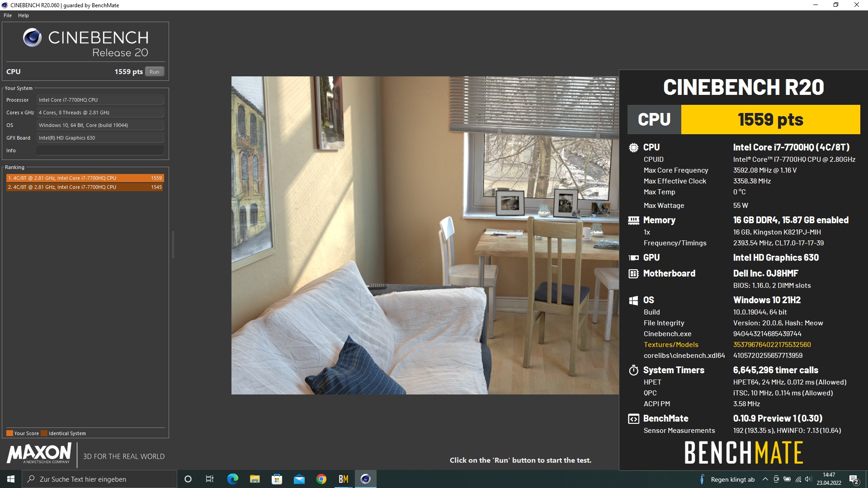Click the Run button next to CPU score

(x=155, y=72)
